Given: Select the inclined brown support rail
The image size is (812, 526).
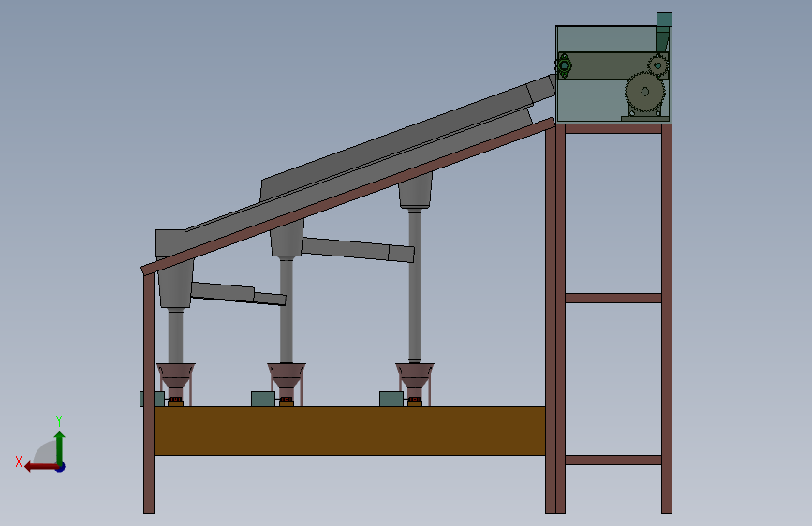Looking at the screenshot, I should [348, 197].
